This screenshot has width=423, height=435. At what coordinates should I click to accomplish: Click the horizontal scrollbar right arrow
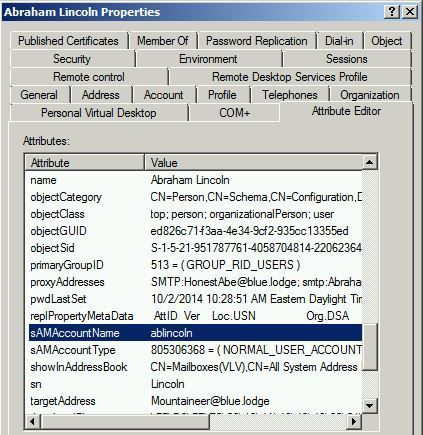coord(354,422)
